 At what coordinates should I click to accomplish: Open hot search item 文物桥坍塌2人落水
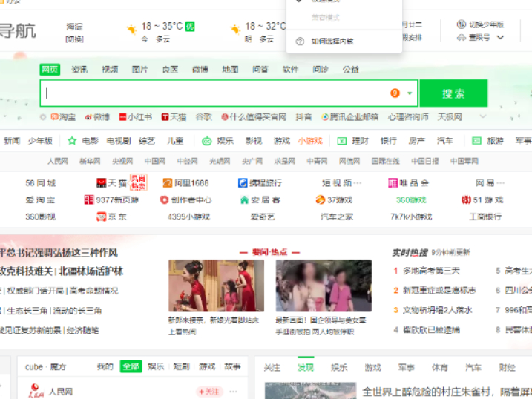tap(437, 310)
